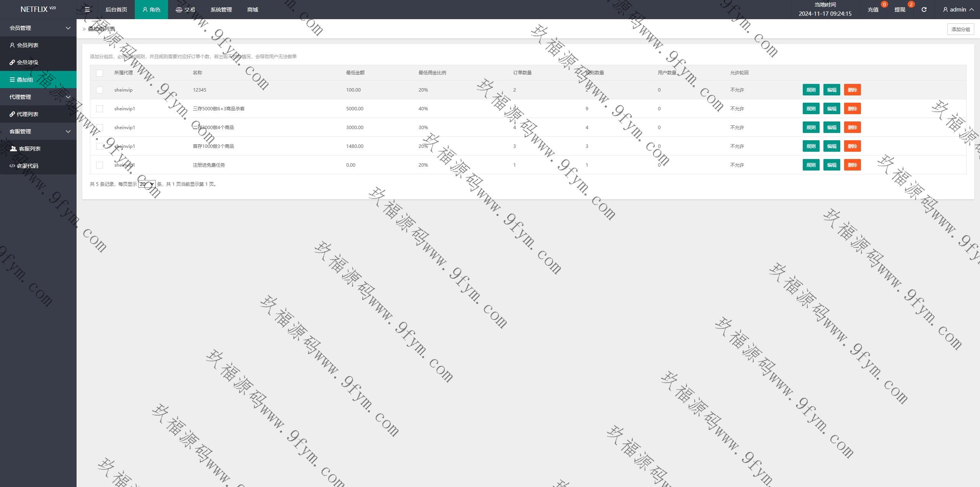
Task: Select 叠加组 sidebar entry
Action: coord(25,80)
